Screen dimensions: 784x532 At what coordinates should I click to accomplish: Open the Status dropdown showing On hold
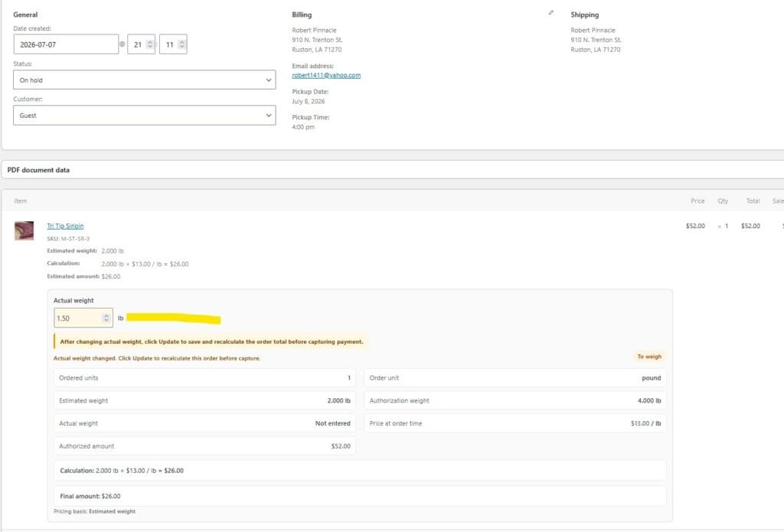145,80
